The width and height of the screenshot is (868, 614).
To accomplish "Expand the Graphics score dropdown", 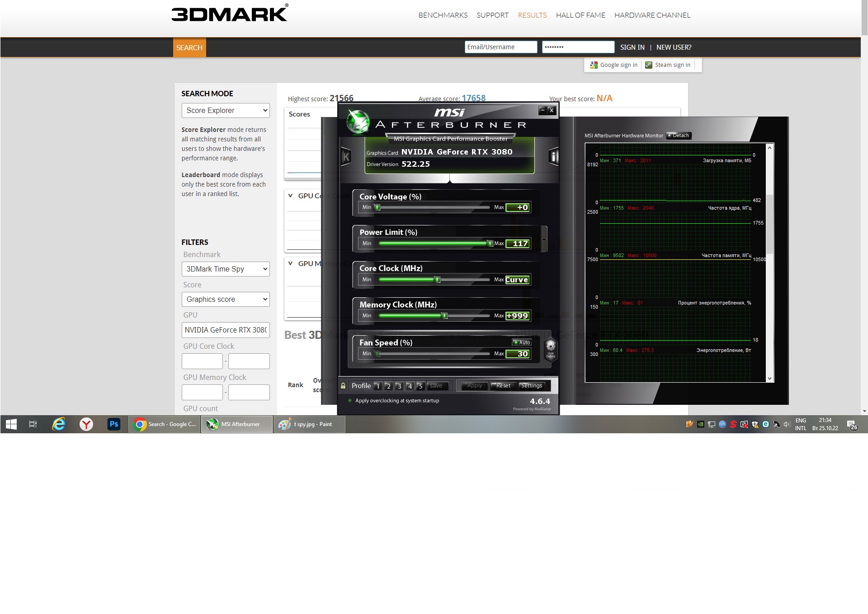I will (226, 300).
